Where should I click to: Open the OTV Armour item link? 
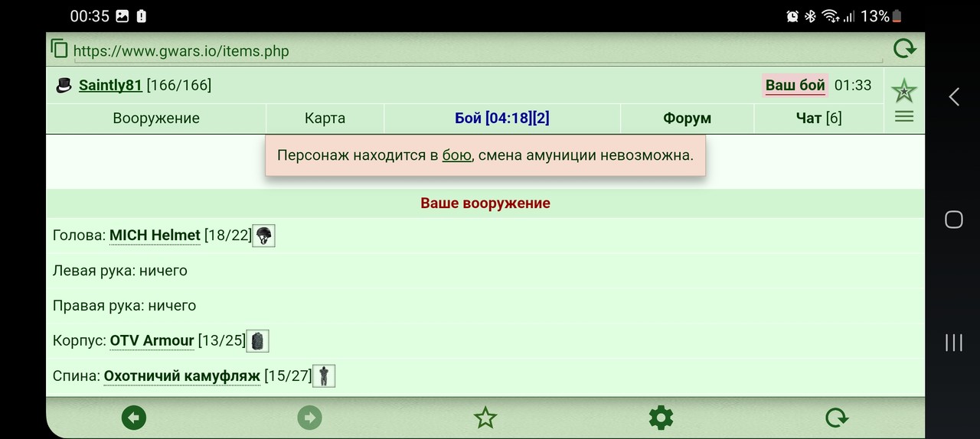click(152, 340)
